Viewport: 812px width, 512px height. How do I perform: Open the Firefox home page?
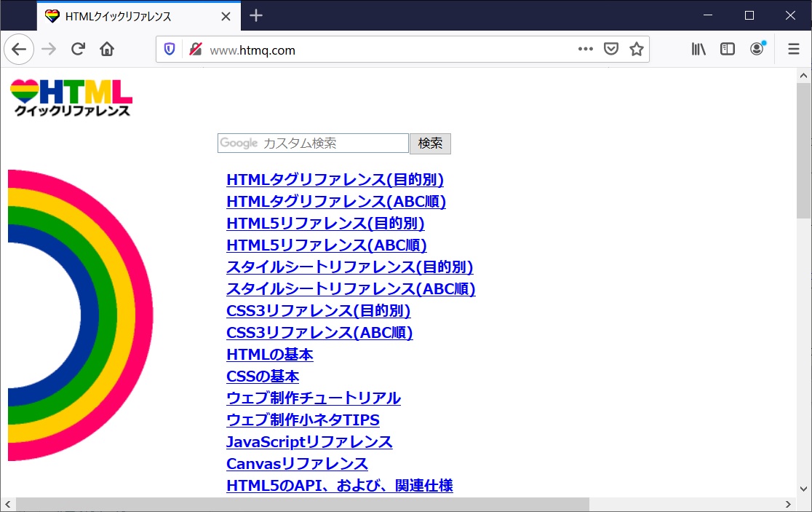(107, 50)
